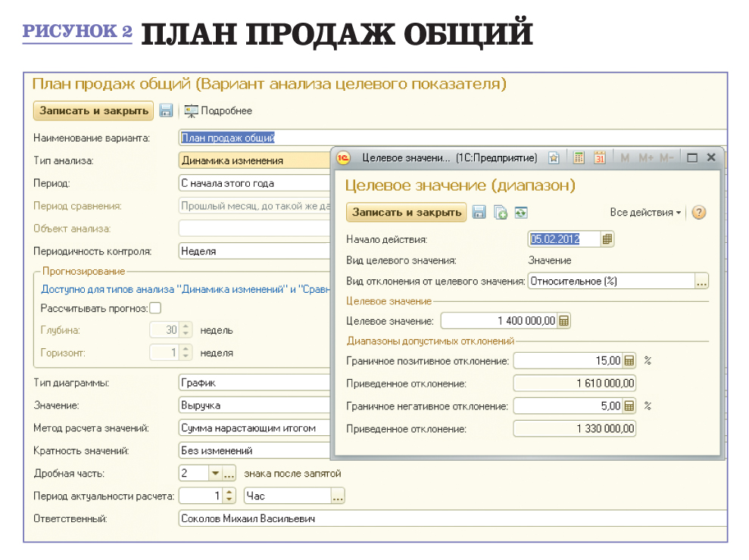Viewport: 749px width, 560px height.
Task: Click blue note Доступно для типов анализа
Action: tap(186, 289)
